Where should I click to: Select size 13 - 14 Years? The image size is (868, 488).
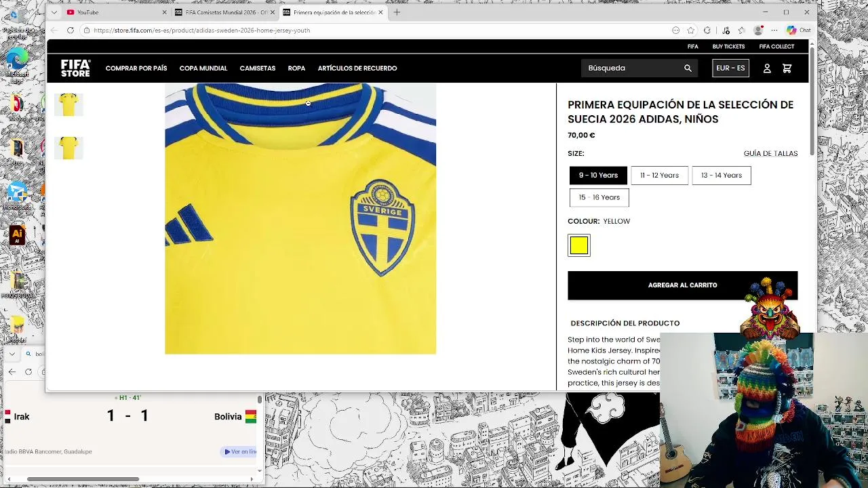(x=722, y=176)
